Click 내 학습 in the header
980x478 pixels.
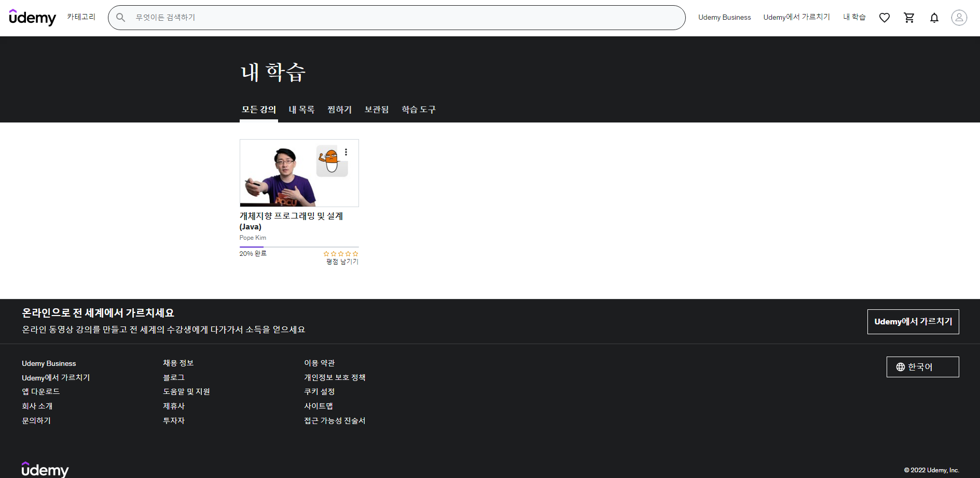[854, 17]
